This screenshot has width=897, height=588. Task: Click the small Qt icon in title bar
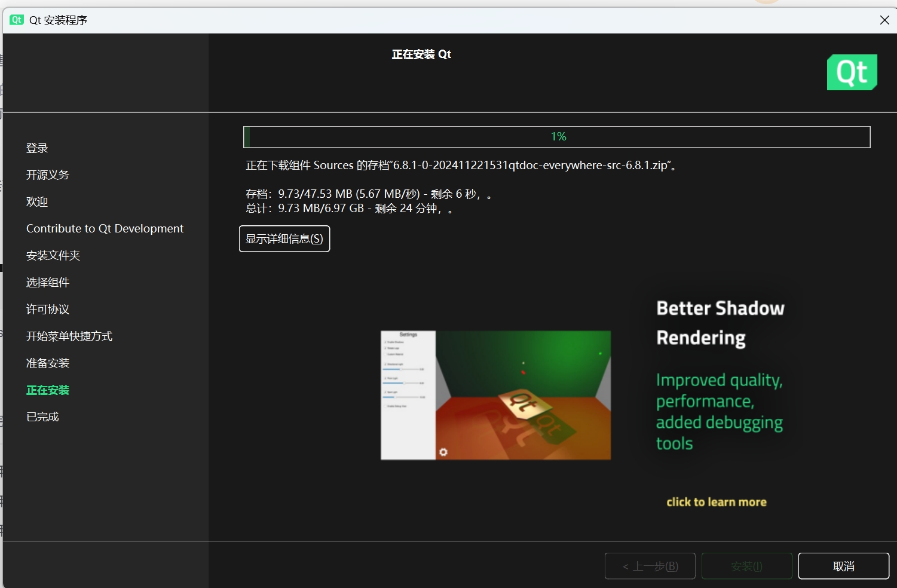tap(17, 20)
